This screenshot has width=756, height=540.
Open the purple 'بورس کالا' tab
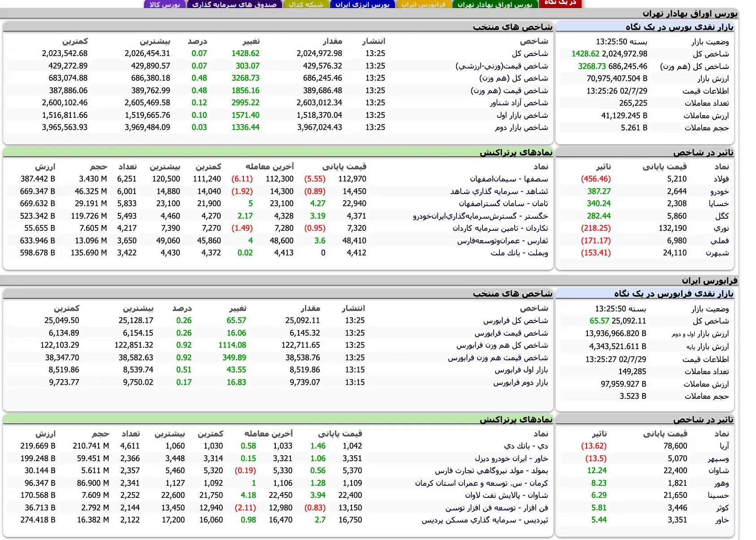[x=165, y=4]
